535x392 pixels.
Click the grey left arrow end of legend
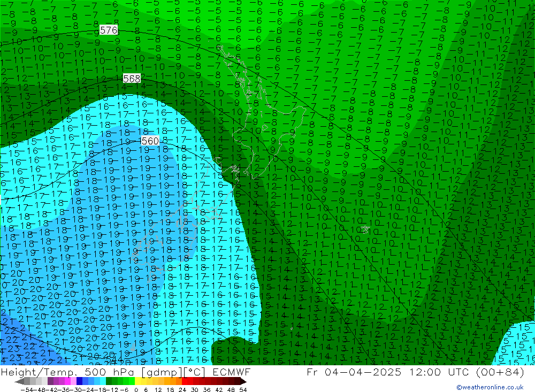[x=19, y=381]
